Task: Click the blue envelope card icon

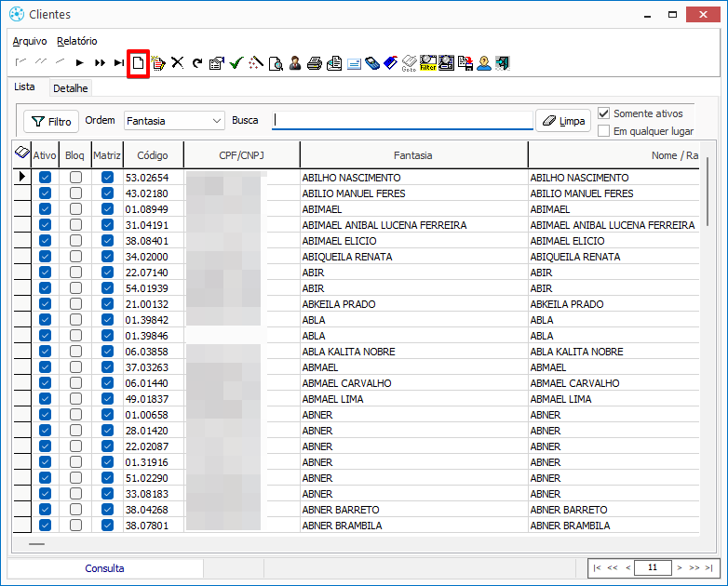Action: point(354,63)
